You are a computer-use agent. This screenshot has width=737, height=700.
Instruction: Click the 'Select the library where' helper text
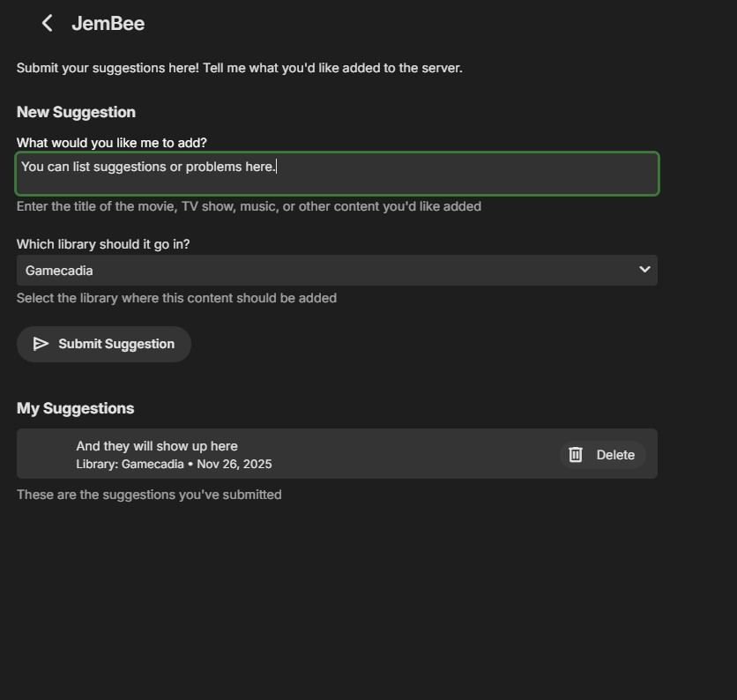(176, 298)
